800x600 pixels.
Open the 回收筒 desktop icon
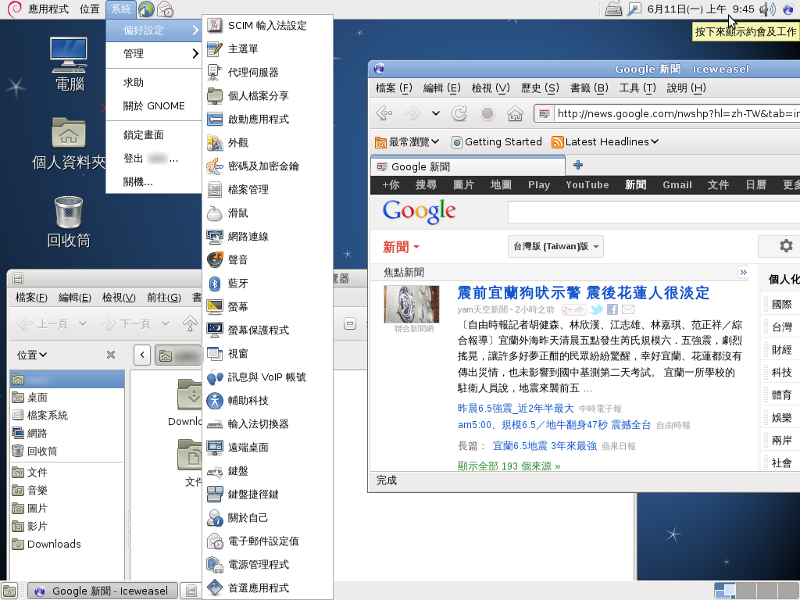point(68,221)
